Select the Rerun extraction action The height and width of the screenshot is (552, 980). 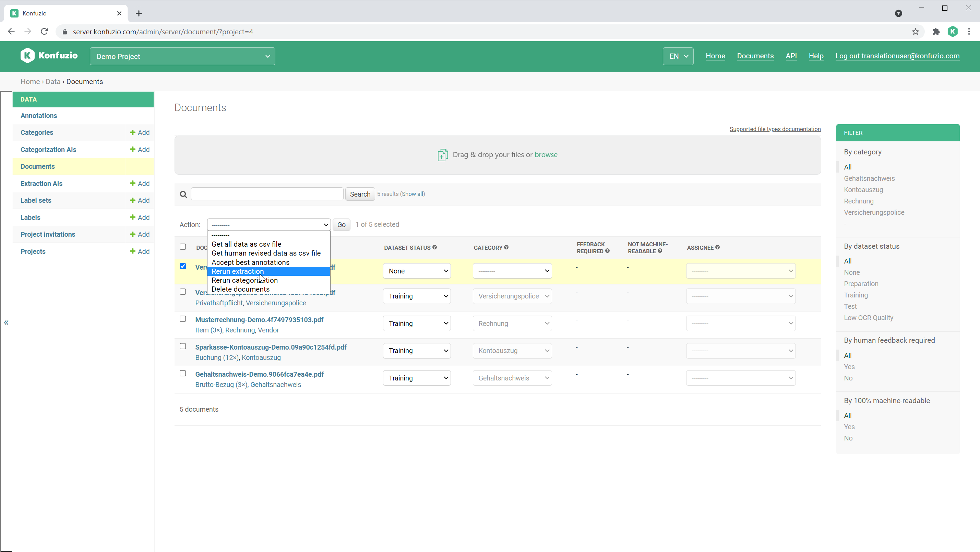268,271
